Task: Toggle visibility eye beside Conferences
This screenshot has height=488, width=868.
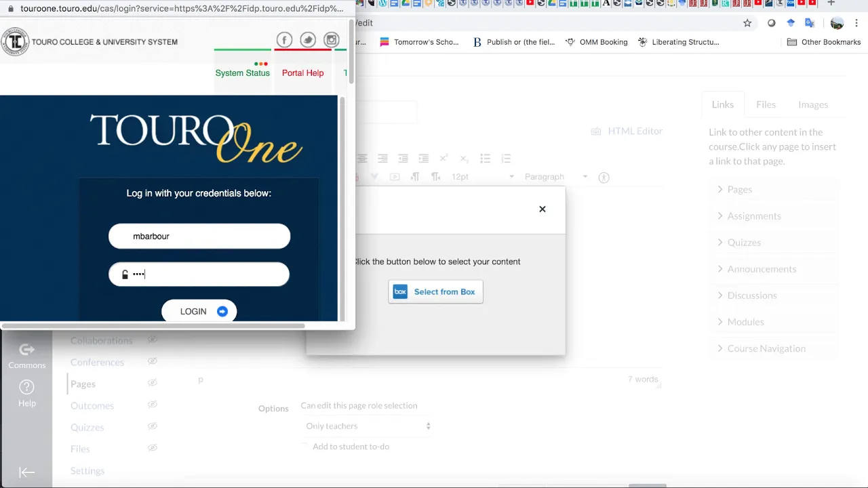Action: point(153,361)
